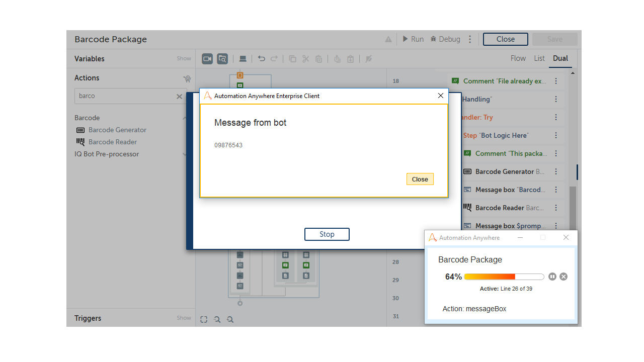The height and width of the screenshot is (362, 644).
Task: Close the 'Message from bot' dialog with Close button
Action: click(420, 179)
